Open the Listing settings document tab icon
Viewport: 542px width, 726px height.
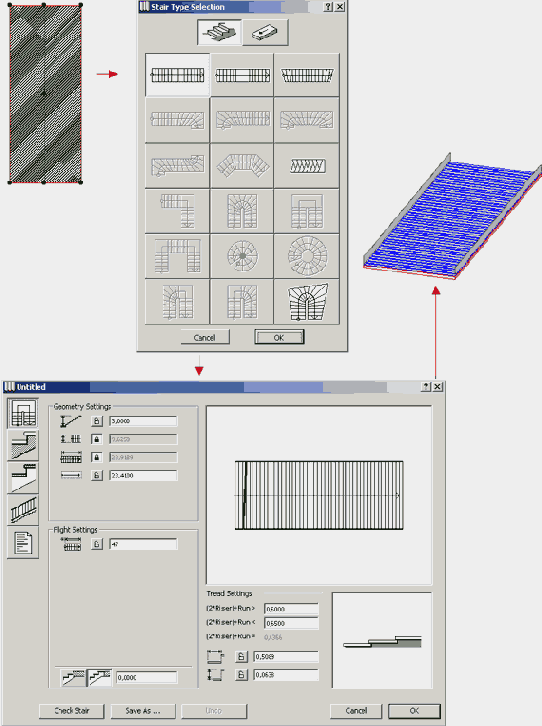[23, 543]
